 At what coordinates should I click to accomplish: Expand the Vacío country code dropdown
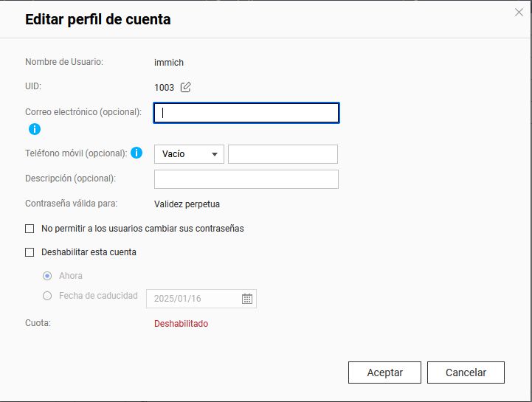189,154
